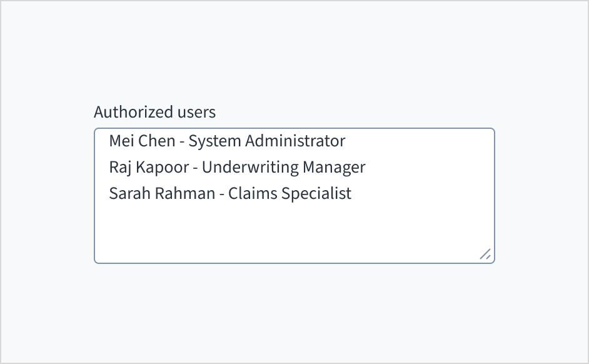The height and width of the screenshot is (364, 589).
Task: Click the empty area inside the textarea
Action: coord(294,230)
